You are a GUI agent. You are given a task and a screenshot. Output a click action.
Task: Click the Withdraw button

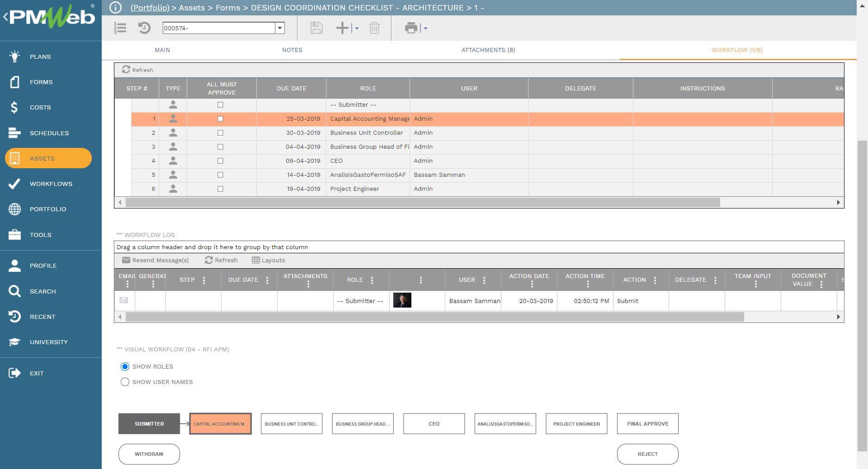coord(149,454)
